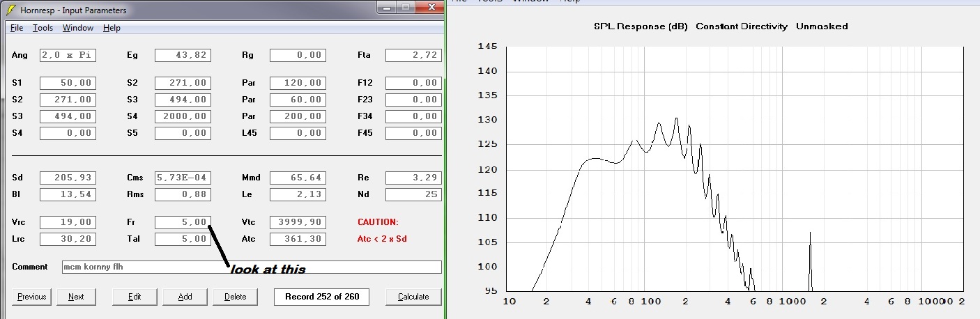The image size is (980, 319).
Task: Click the Cms field showing 5,73E-04
Action: point(183,178)
